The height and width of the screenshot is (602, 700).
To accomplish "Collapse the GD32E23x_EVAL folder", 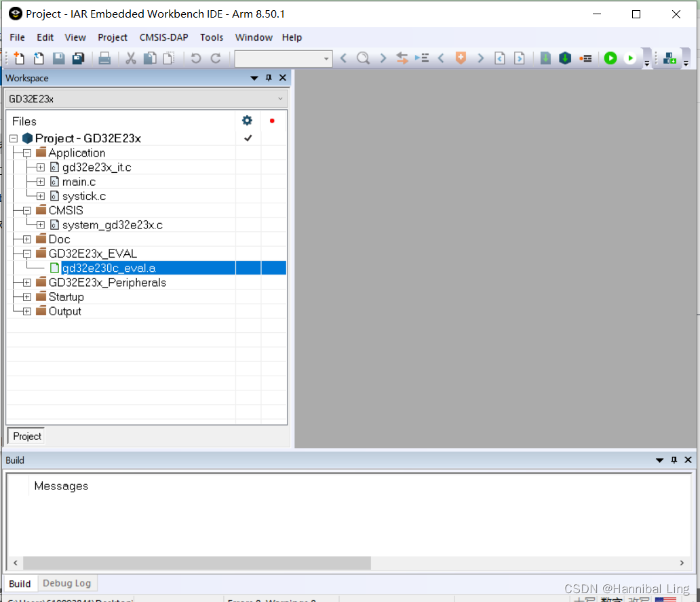I will [26, 254].
